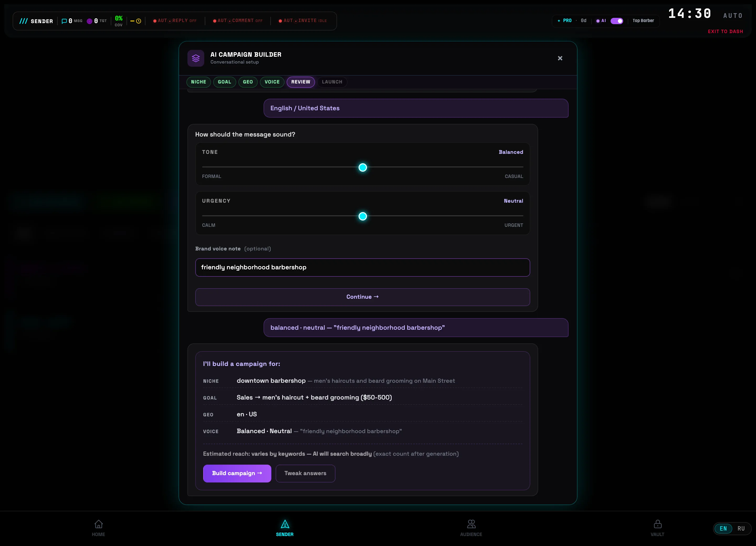Go to the NICHE step tab
Screen dimensions: 756x546
(x=198, y=82)
